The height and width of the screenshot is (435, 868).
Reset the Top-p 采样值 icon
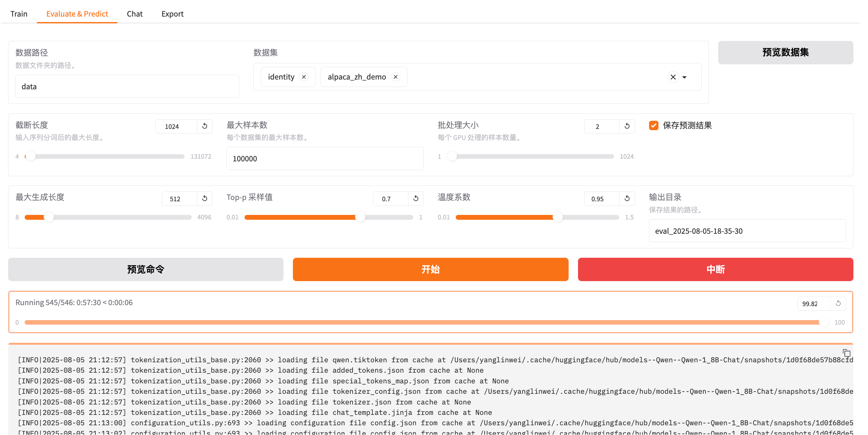pos(416,199)
